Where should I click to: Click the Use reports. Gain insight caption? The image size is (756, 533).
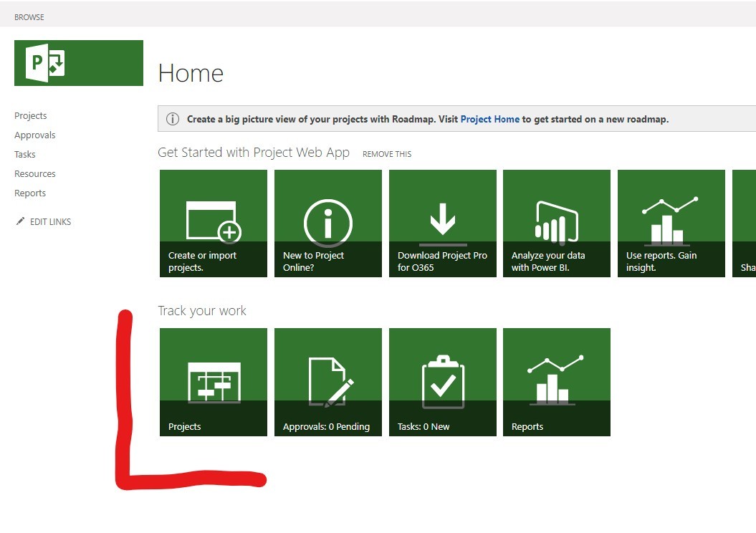pos(661,261)
